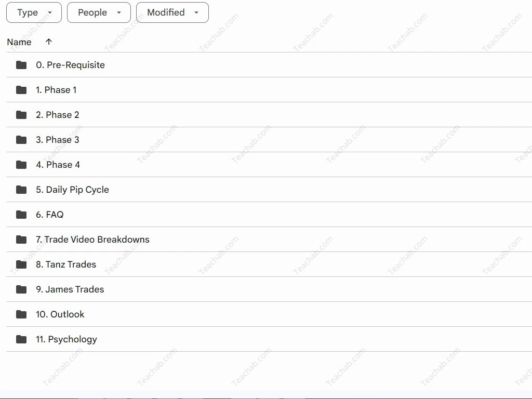Open the 2. Phase 2 folder
532x399 pixels.
point(57,115)
